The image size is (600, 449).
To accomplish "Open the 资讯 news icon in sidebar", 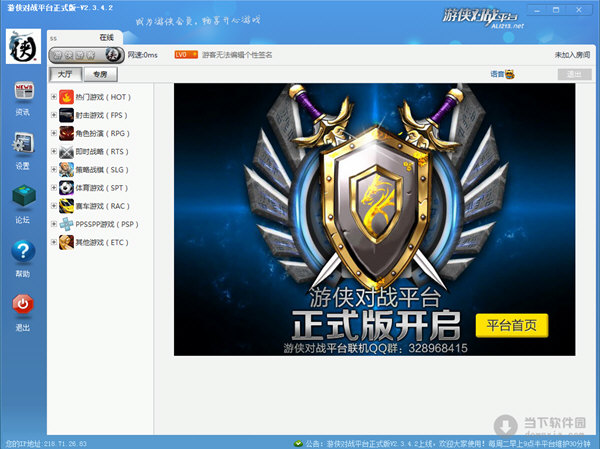I will click(x=24, y=91).
